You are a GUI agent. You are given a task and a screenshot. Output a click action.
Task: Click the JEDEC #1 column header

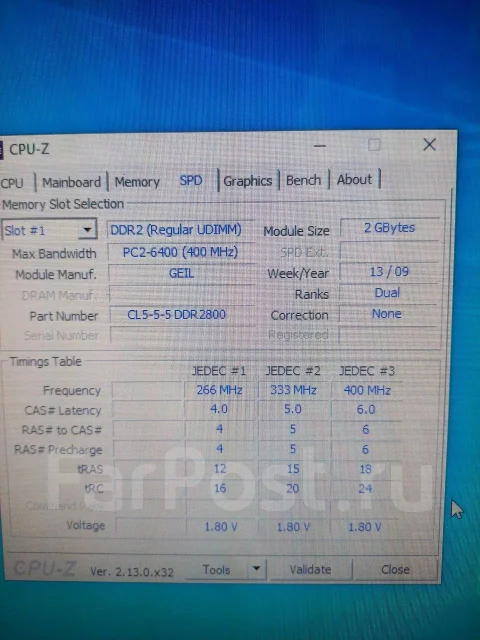coord(219,371)
